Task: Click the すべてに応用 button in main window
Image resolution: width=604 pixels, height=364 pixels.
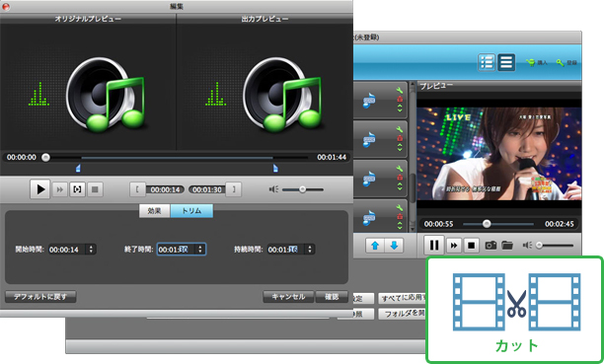Action: coord(403,298)
